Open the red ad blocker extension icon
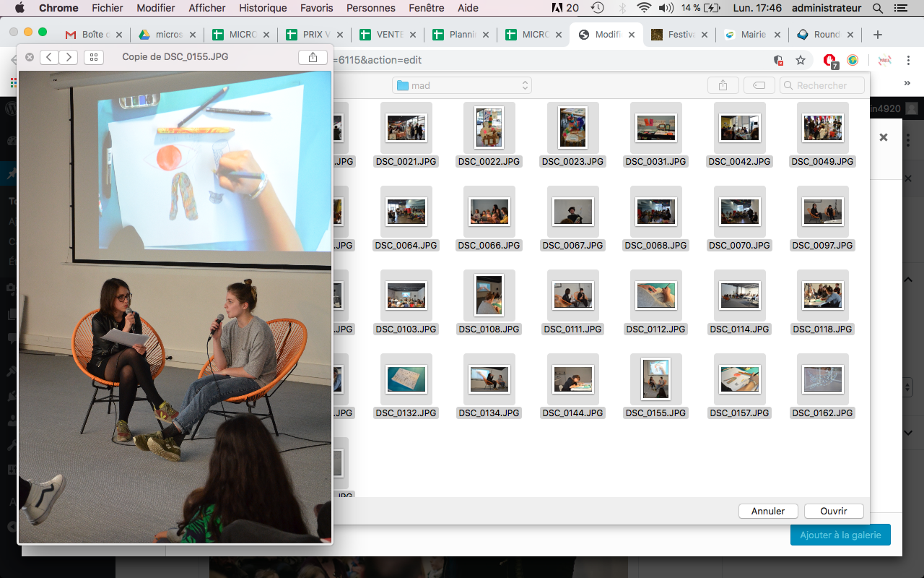The image size is (924, 578). pyautogui.click(x=829, y=60)
